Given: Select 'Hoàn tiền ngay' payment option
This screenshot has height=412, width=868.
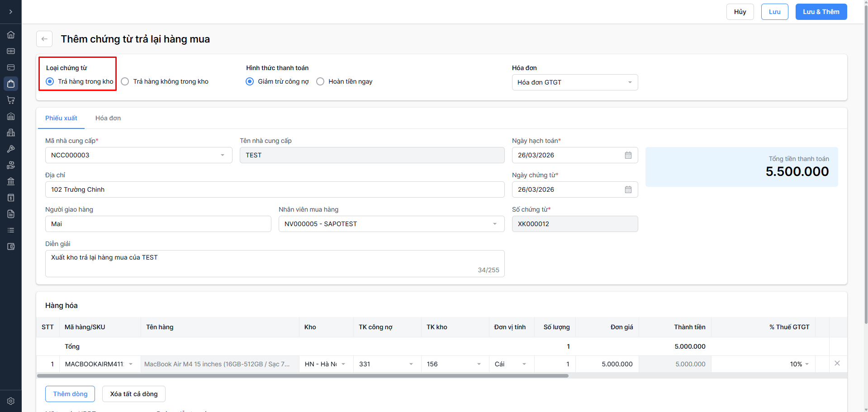Looking at the screenshot, I should (320, 81).
